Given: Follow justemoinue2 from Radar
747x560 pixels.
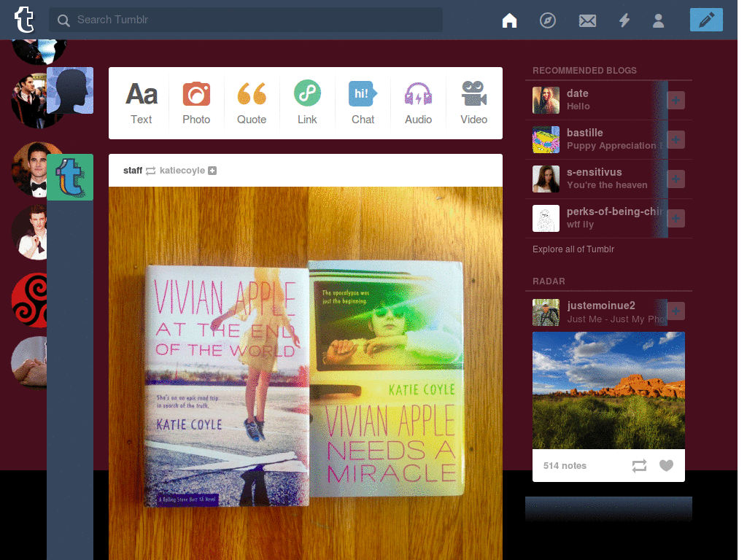Looking at the screenshot, I should 676,311.
